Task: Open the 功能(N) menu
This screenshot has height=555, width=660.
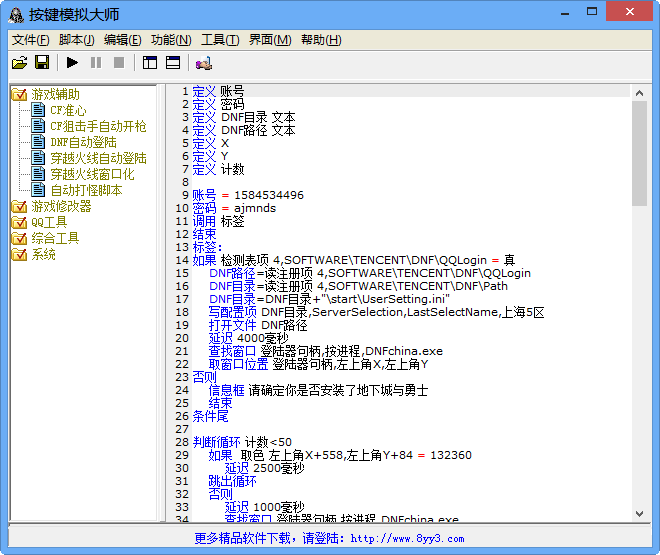Action: [x=171, y=40]
